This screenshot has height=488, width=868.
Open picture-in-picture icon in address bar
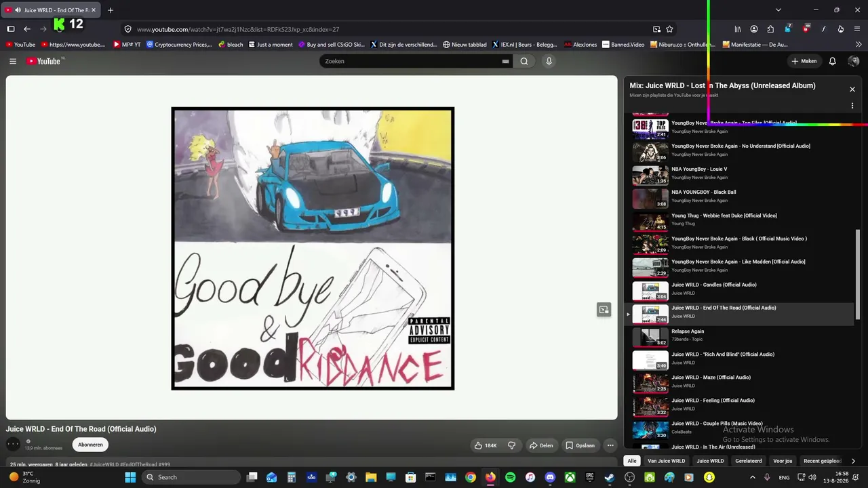coord(656,29)
